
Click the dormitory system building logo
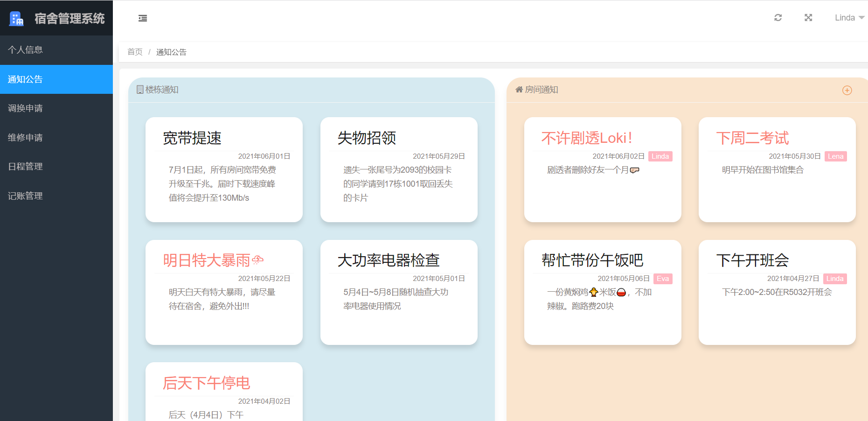coord(16,18)
